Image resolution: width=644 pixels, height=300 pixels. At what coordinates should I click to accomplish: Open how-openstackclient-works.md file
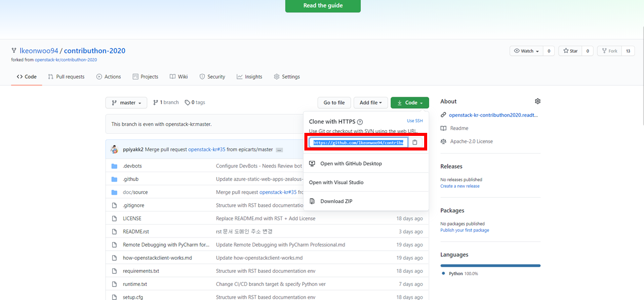pos(157,258)
